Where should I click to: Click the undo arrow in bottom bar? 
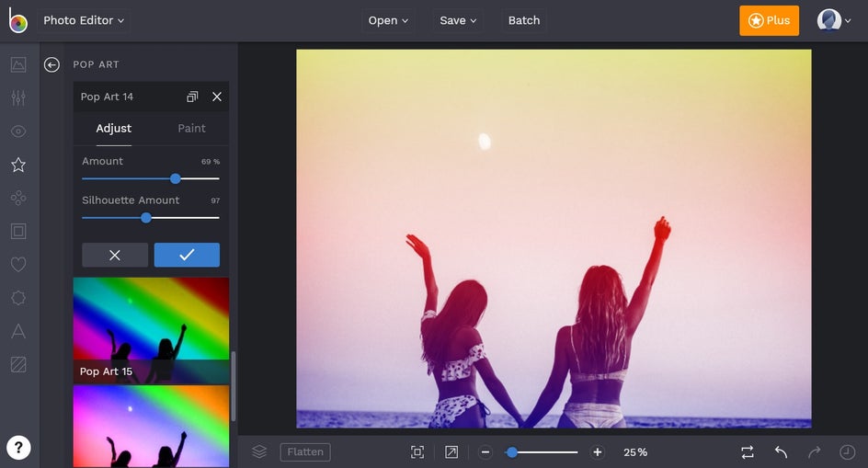pos(781,452)
